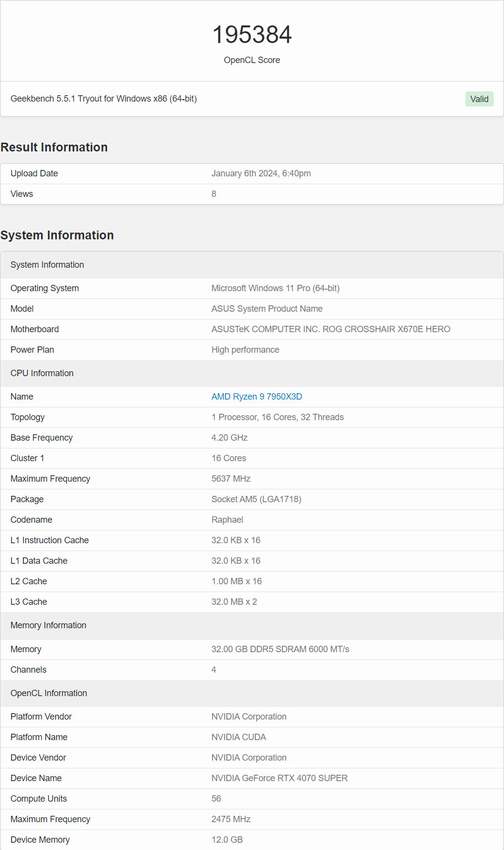Viewport: 504px width, 850px height.
Task: Click the upload date January 6th 2024
Action: coord(261,173)
